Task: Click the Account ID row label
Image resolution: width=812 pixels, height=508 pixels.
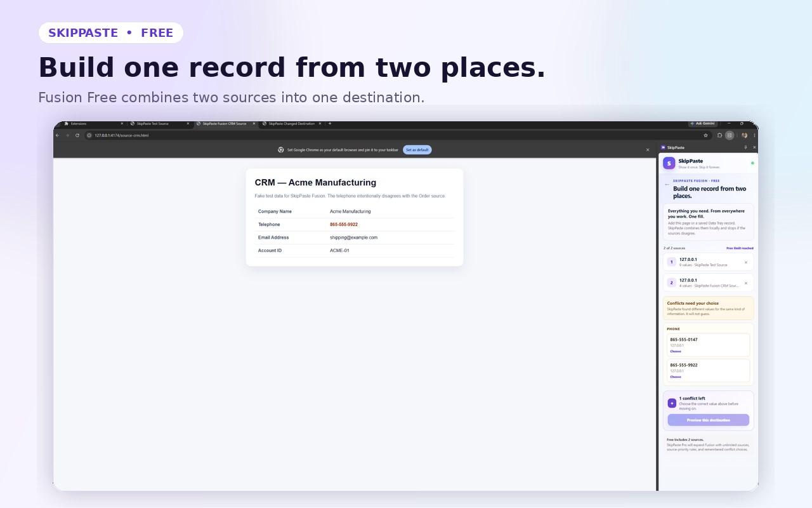Action: tap(270, 250)
